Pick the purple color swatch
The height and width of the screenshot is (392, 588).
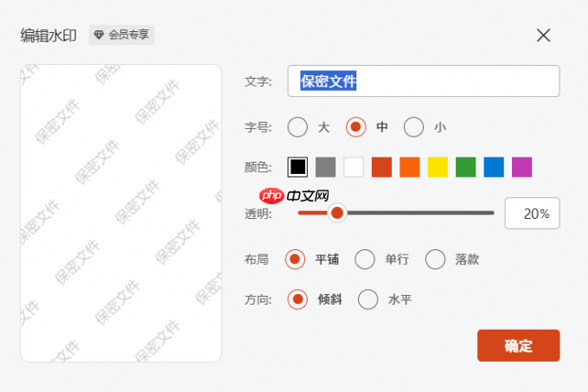(x=521, y=167)
